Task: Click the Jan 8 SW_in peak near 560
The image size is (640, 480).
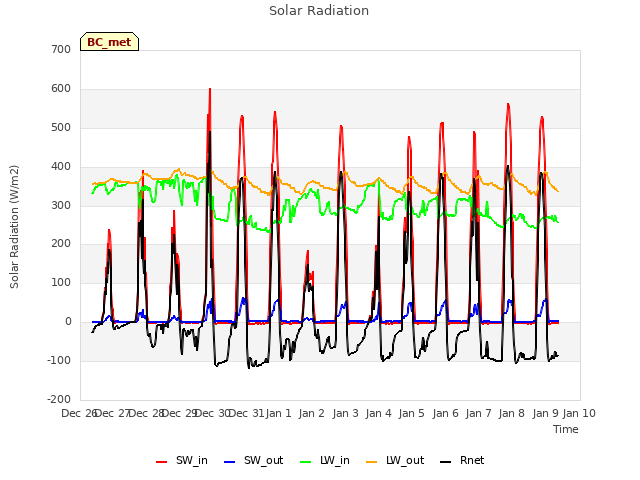Action: tap(508, 104)
